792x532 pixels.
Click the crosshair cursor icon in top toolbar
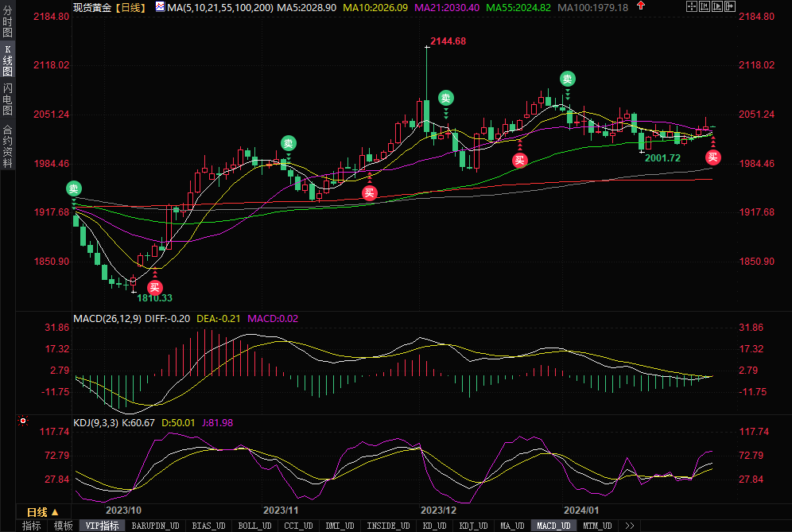(691, 6)
